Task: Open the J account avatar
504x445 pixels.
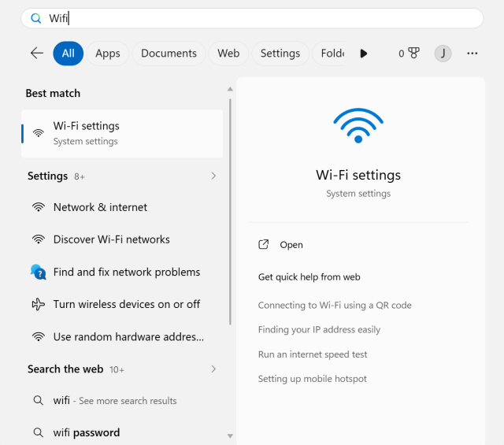Action: [x=443, y=54]
